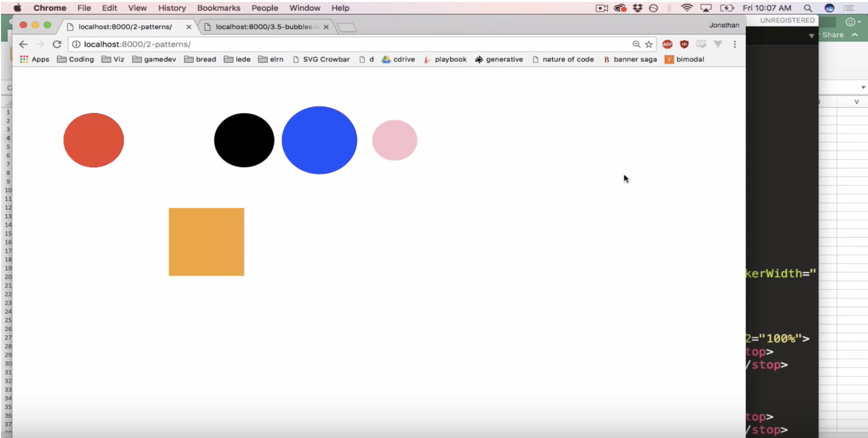Open the nature of code bookmark

click(563, 59)
